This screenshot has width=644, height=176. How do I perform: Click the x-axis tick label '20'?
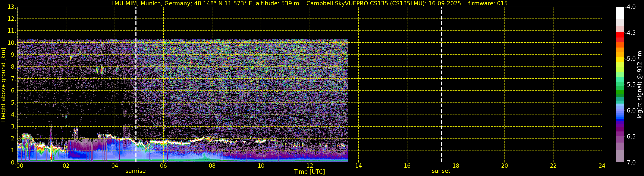505,166
